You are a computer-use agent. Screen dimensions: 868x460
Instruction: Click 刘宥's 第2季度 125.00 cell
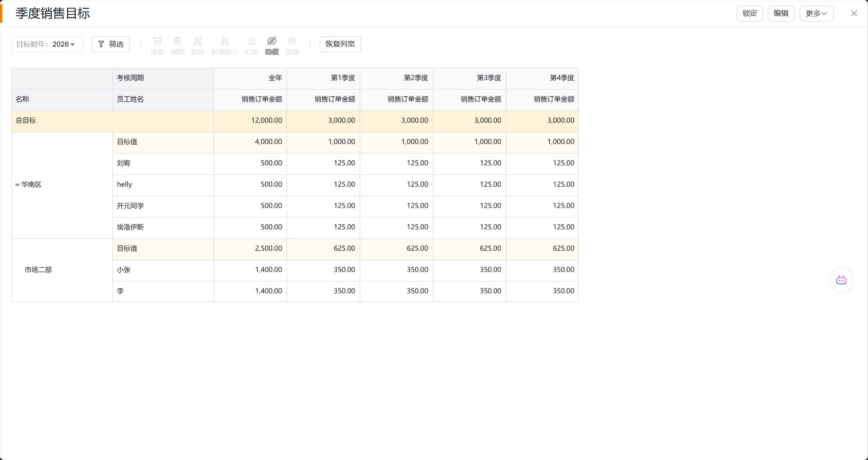(x=396, y=163)
